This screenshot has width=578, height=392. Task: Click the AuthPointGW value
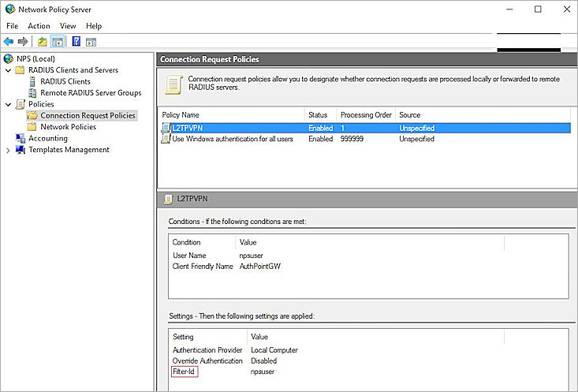pos(260,267)
